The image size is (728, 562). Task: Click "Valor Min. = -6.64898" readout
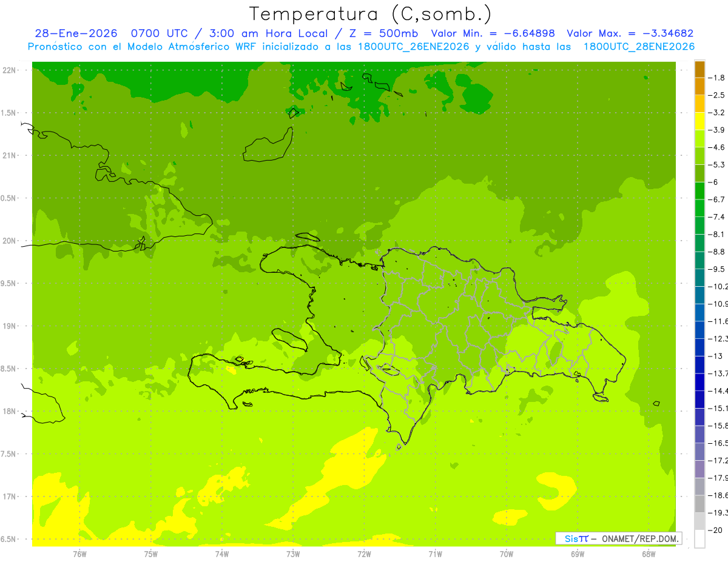point(493,34)
